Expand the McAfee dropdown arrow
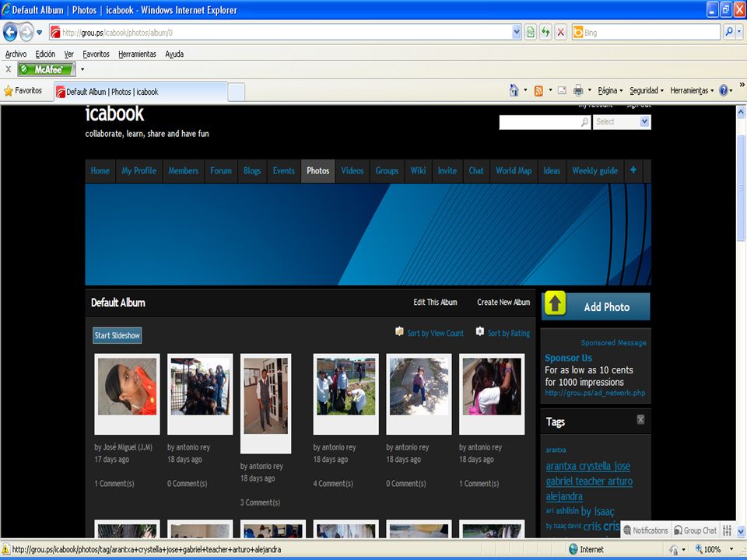Image resolution: width=747 pixels, height=560 pixels. (x=82, y=69)
